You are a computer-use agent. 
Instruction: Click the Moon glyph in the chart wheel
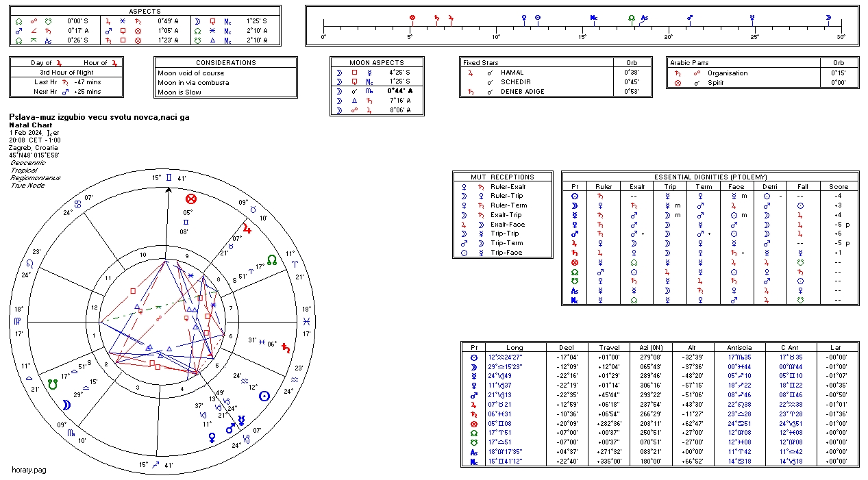pyautogui.click(x=66, y=405)
